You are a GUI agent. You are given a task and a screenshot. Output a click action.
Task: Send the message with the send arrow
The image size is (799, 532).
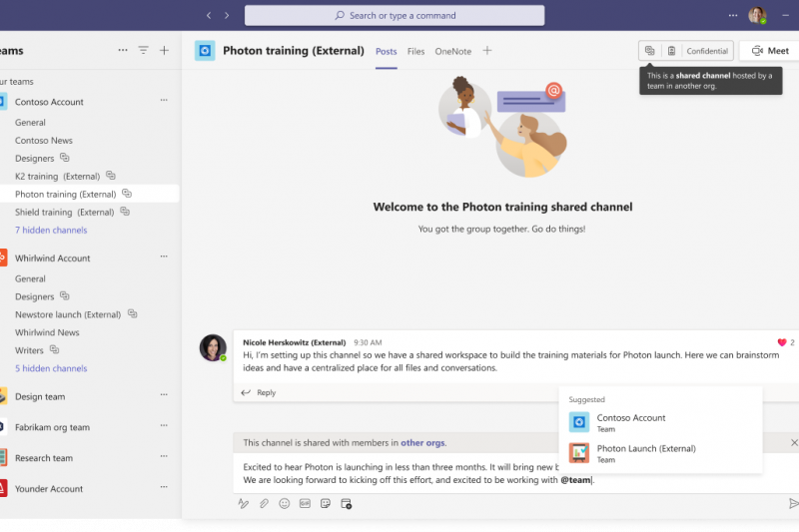[793, 503]
